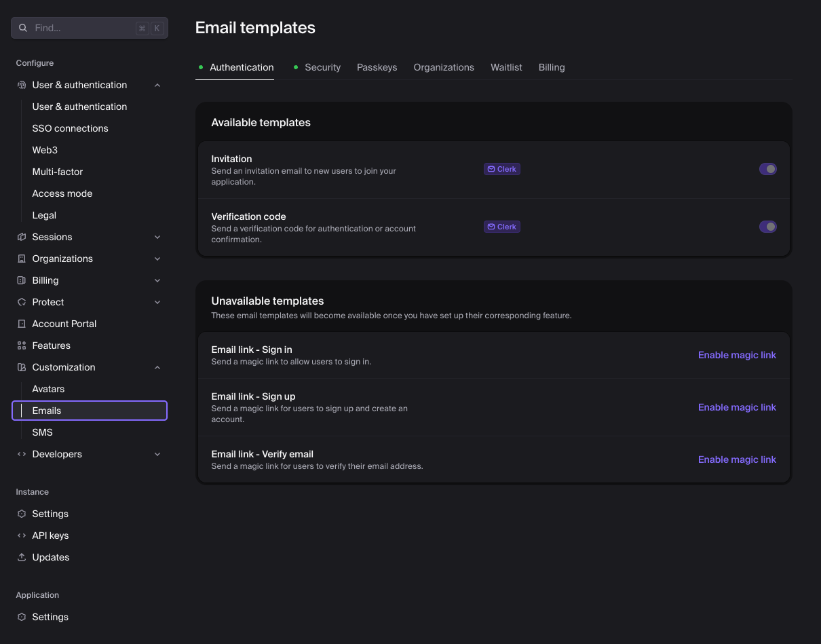Screen dimensions: 821x644
Task: Toggle the Verification code template switch
Action: (x=768, y=227)
